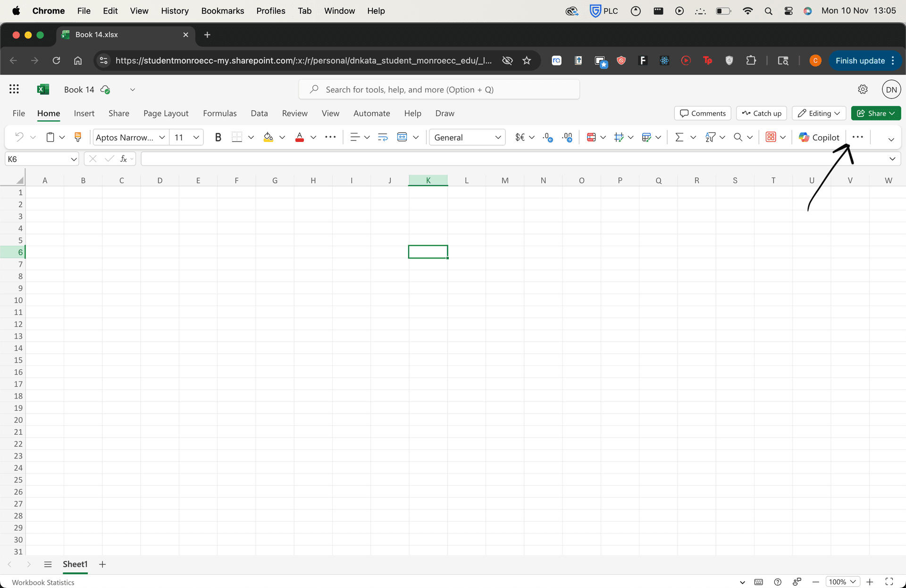Click the Catch up button

(x=761, y=113)
